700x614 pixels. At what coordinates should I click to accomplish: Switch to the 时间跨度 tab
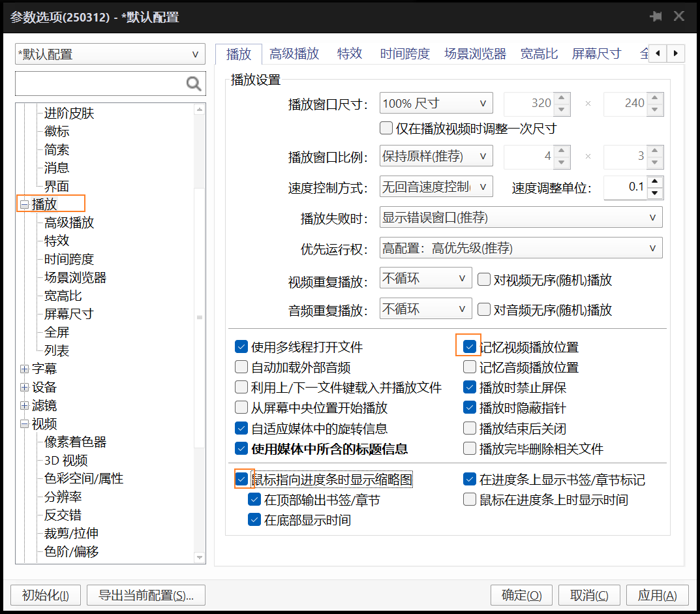point(405,54)
